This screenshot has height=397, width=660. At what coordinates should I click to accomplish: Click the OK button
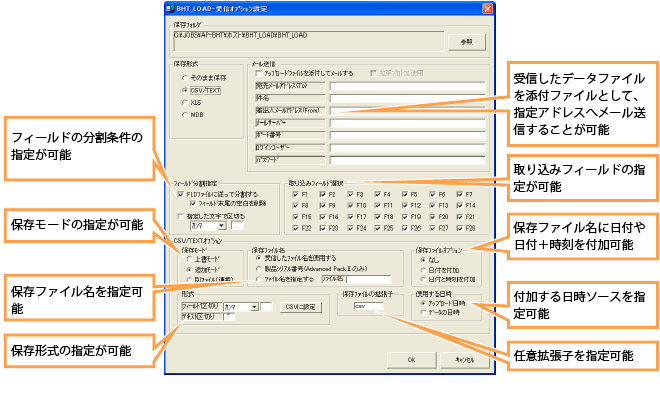click(x=411, y=360)
